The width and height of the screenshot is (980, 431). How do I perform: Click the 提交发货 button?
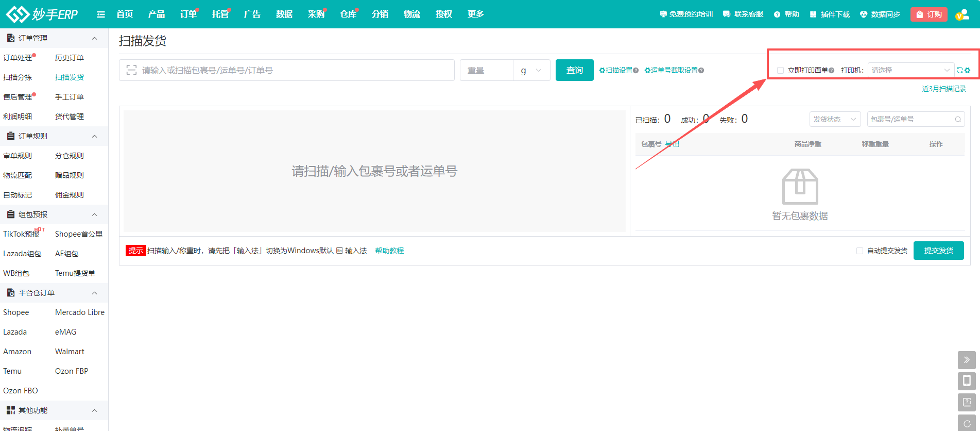tap(938, 251)
